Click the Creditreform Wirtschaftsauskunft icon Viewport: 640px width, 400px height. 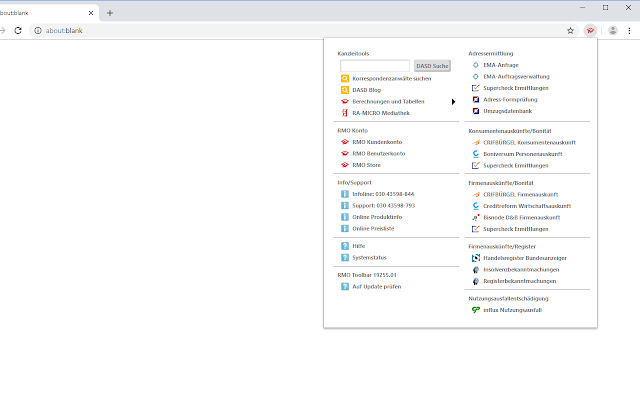point(476,206)
